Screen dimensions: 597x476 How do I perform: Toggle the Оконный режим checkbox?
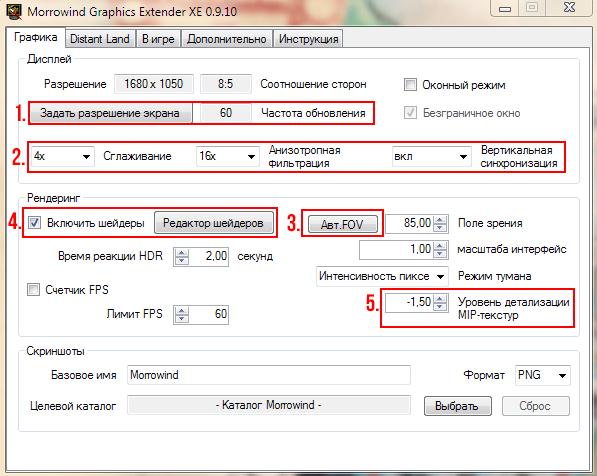410,84
